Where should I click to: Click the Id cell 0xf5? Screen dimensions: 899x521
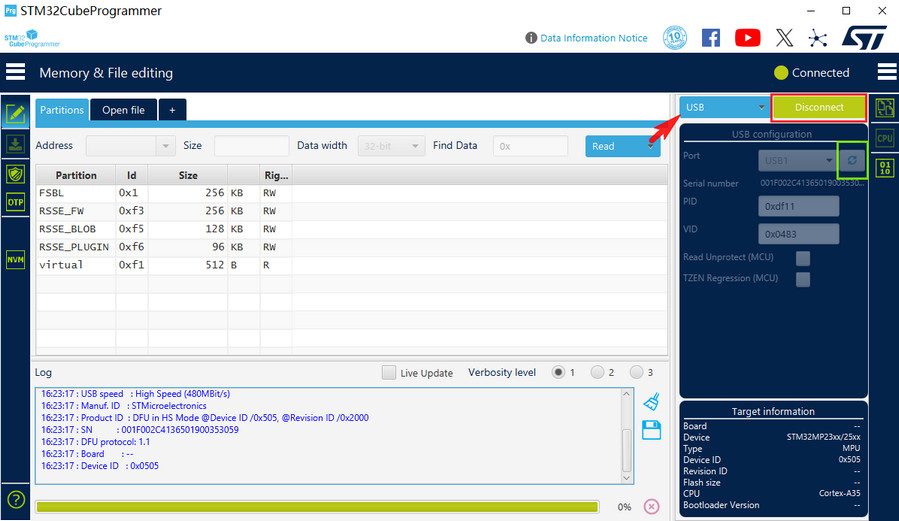[x=131, y=229]
